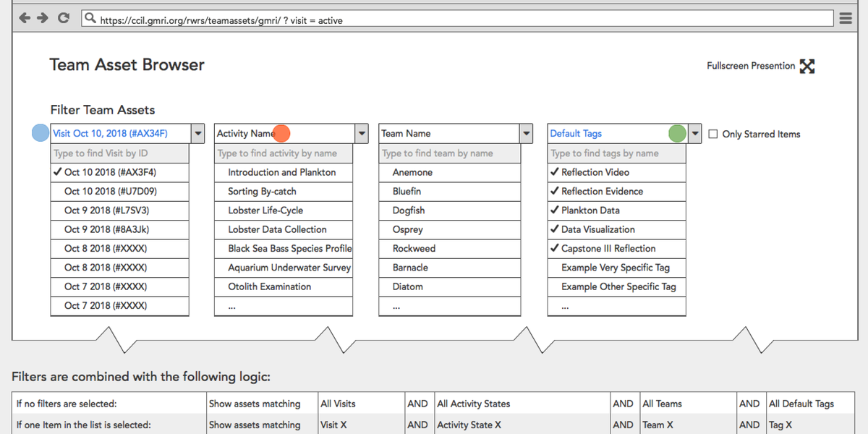The height and width of the screenshot is (434, 868).
Task: Open the Default Tags dropdown arrow
Action: (694, 133)
